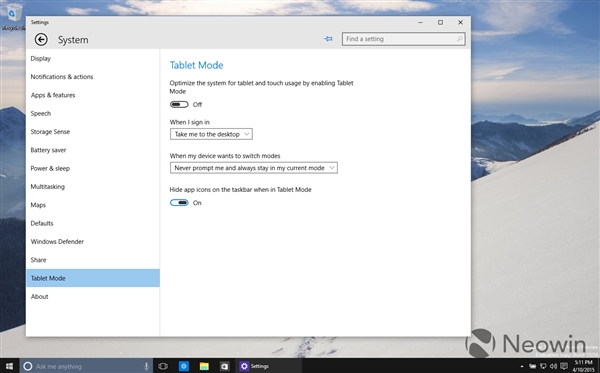The height and width of the screenshot is (373, 600).
Task: Switch to Settings taskbar button
Action: [x=268, y=366]
